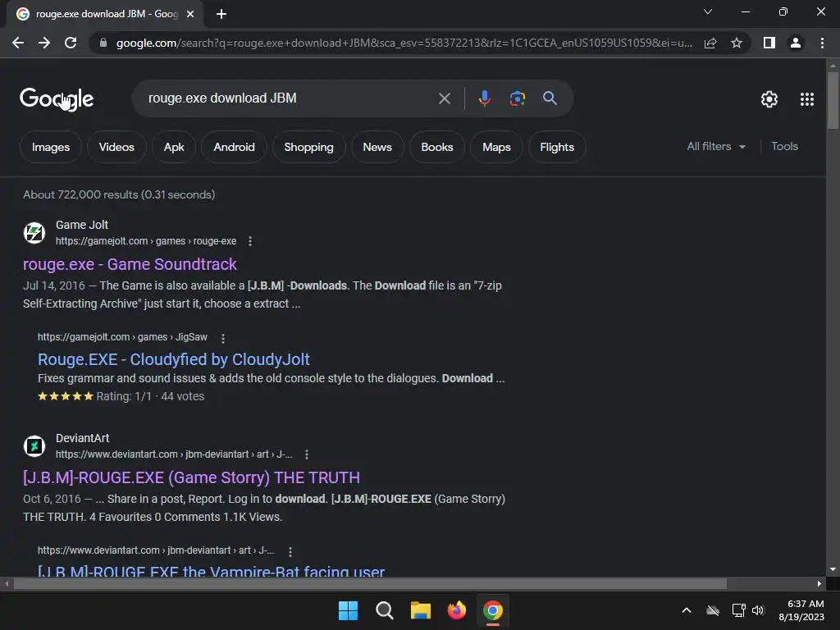Click the Game Jolt site favicon
This screenshot has width=840, height=630.
[x=34, y=232]
